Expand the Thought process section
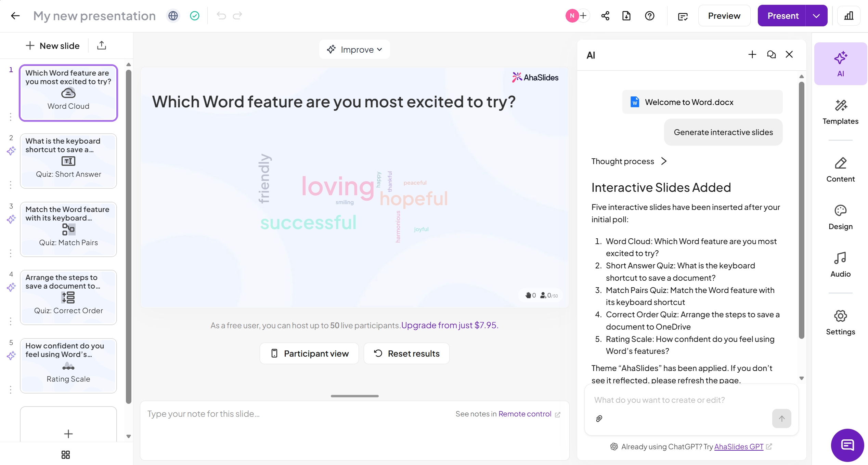The height and width of the screenshot is (465, 868). (x=629, y=161)
